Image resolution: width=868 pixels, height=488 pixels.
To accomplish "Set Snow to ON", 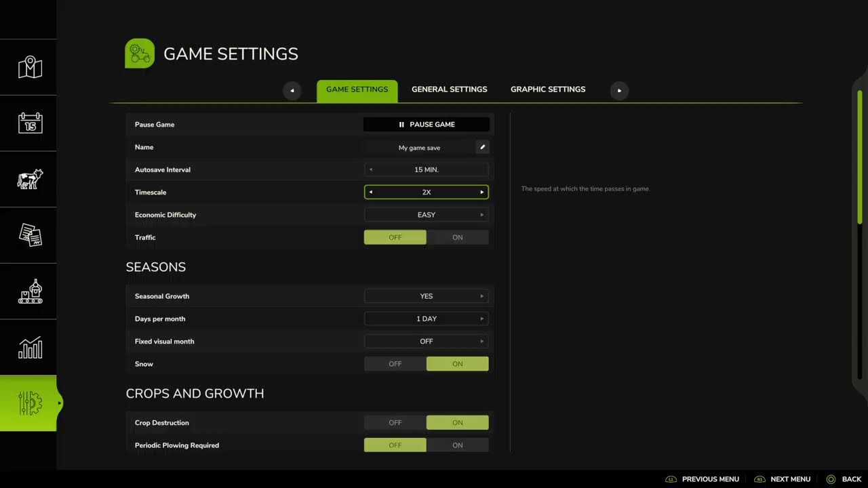I will (458, 364).
